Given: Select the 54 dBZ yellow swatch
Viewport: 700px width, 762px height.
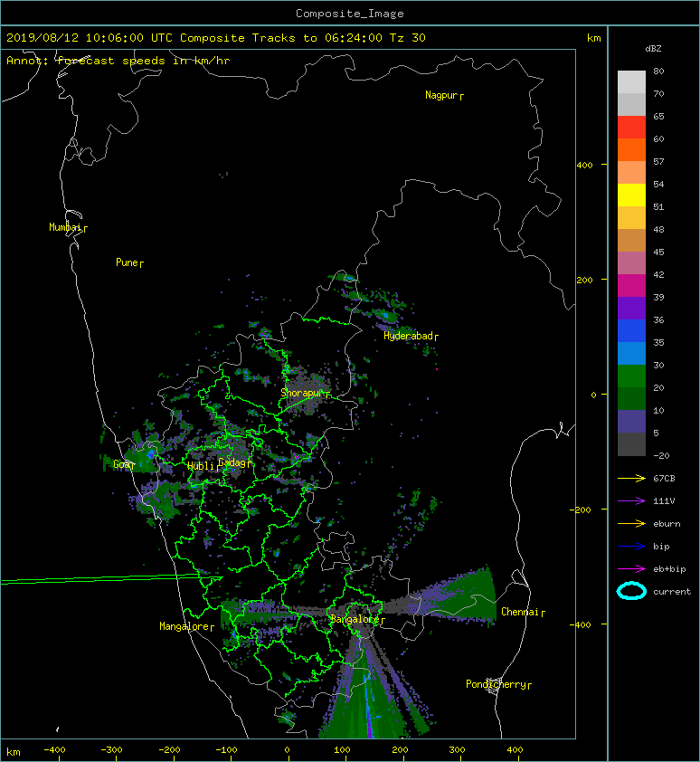Looking at the screenshot, I should coord(631,195).
